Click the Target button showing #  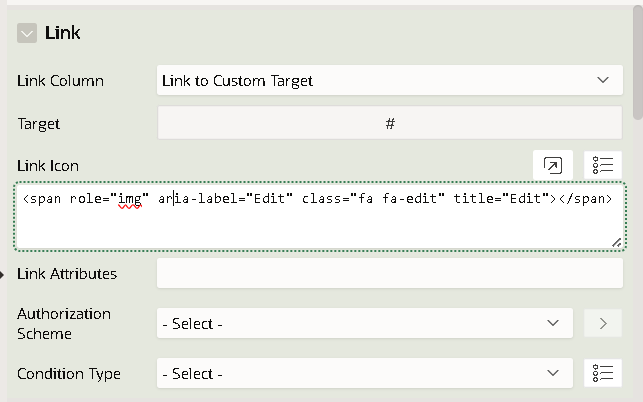(390, 123)
